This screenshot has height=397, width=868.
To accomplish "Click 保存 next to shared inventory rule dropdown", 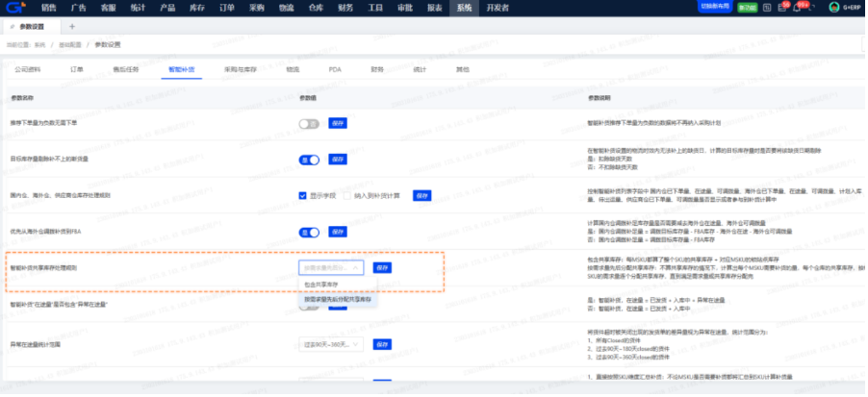I will 382,267.
